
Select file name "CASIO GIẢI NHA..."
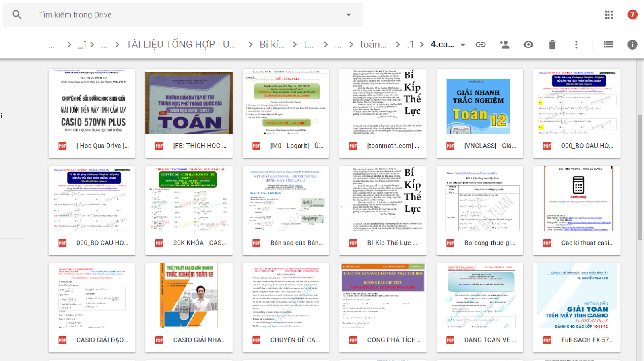[200, 340]
